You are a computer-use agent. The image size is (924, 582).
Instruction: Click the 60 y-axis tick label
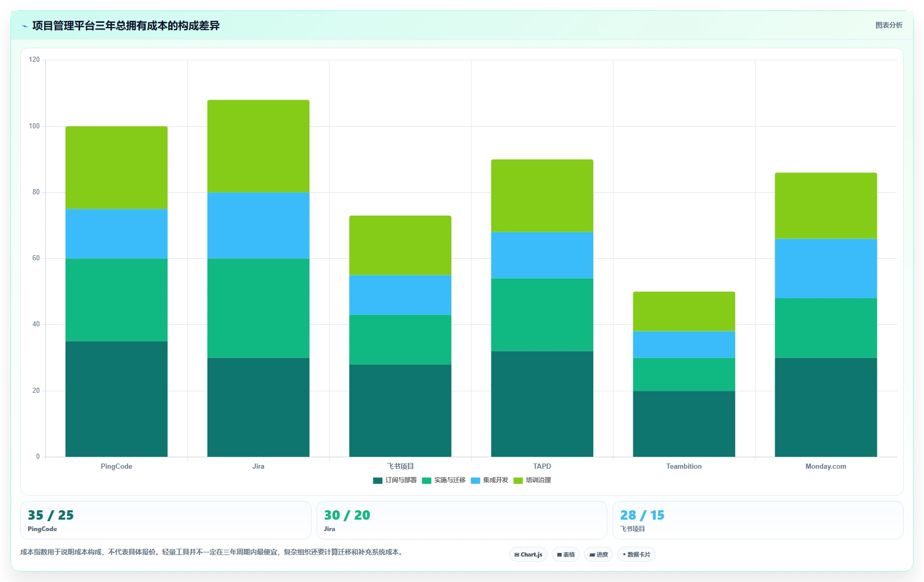(x=36, y=258)
